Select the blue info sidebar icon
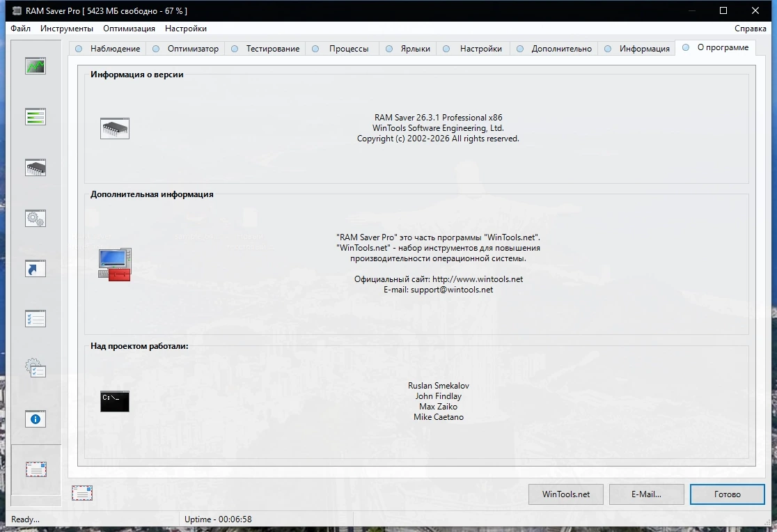777x532 pixels. 36,419
